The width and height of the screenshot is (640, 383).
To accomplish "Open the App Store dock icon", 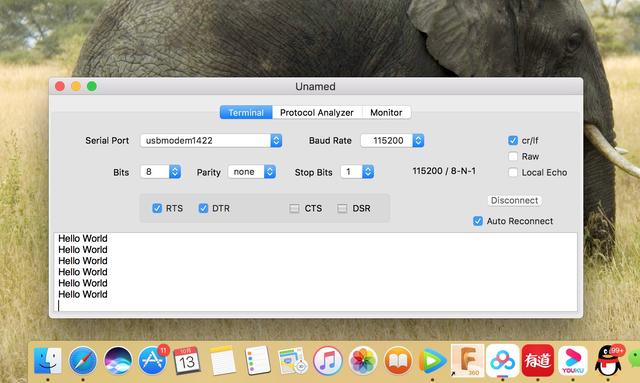I will (x=153, y=361).
